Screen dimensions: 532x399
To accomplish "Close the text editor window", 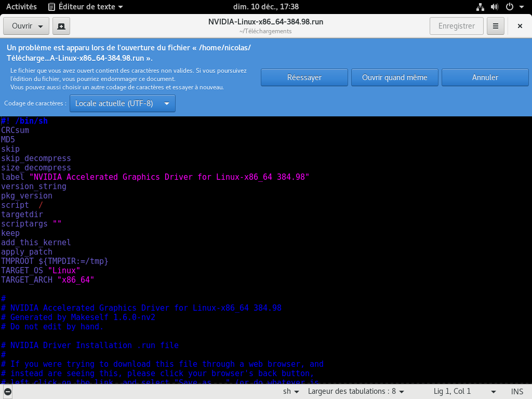I will [x=520, y=26].
